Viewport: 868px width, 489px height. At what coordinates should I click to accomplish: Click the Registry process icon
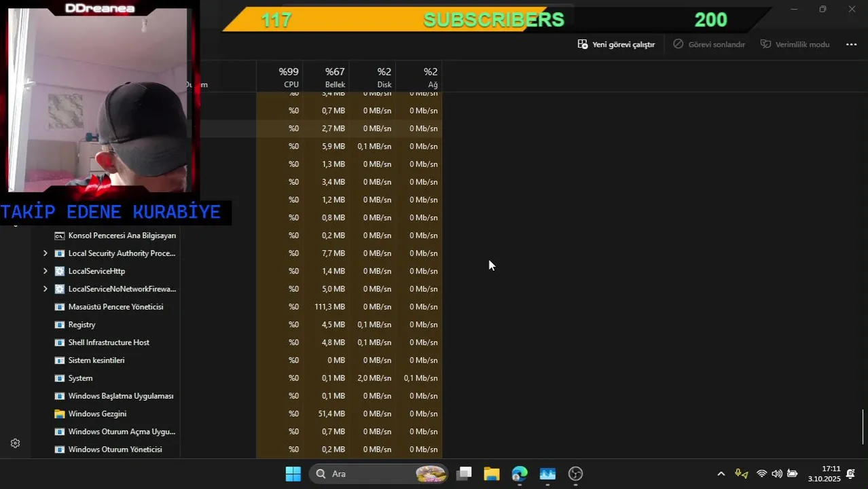pyautogui.click(x=60, y=325)
